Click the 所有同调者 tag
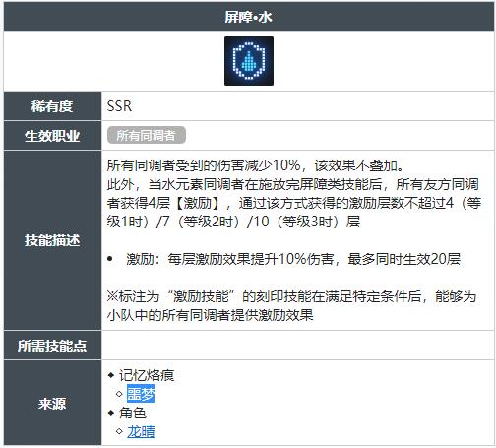 pos(147,135)
